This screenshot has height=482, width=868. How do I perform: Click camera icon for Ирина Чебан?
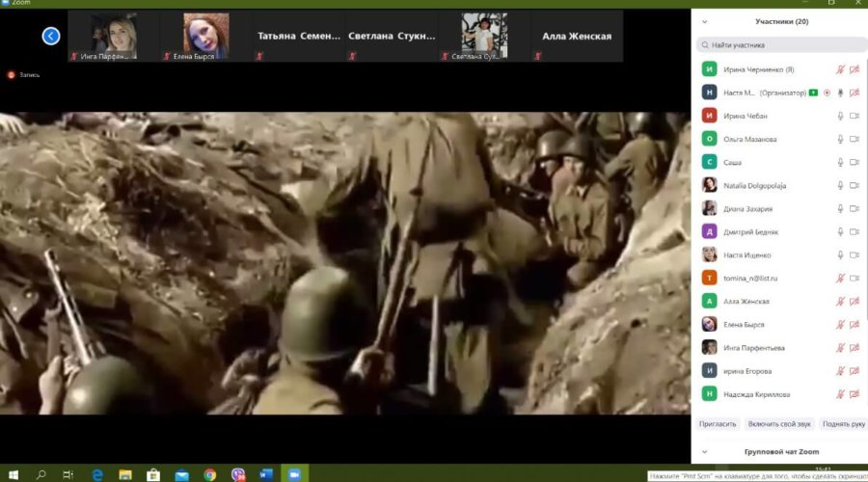854,117
